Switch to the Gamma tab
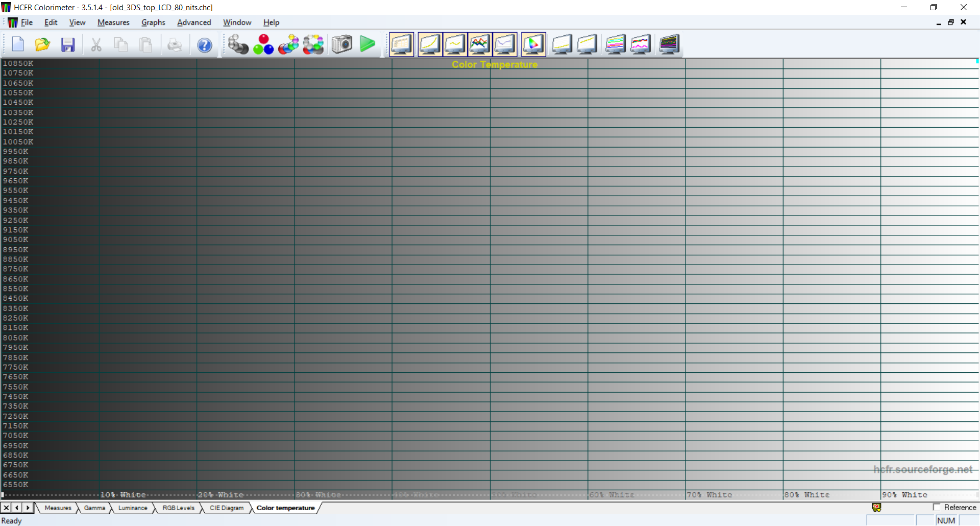 [94, 508]
